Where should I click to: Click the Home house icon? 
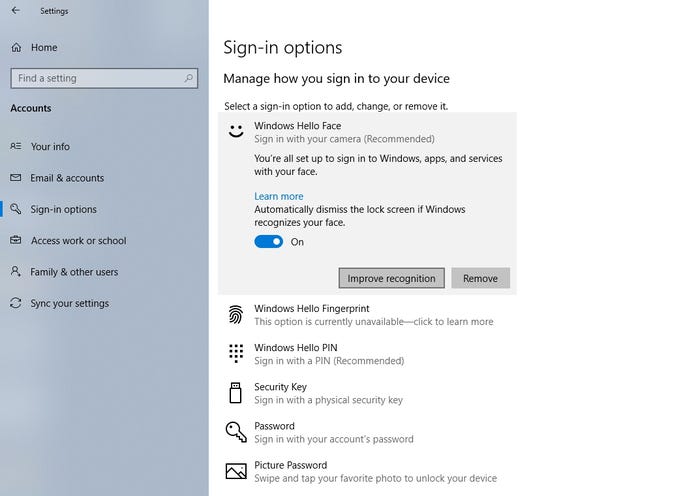tap(17, 47)
